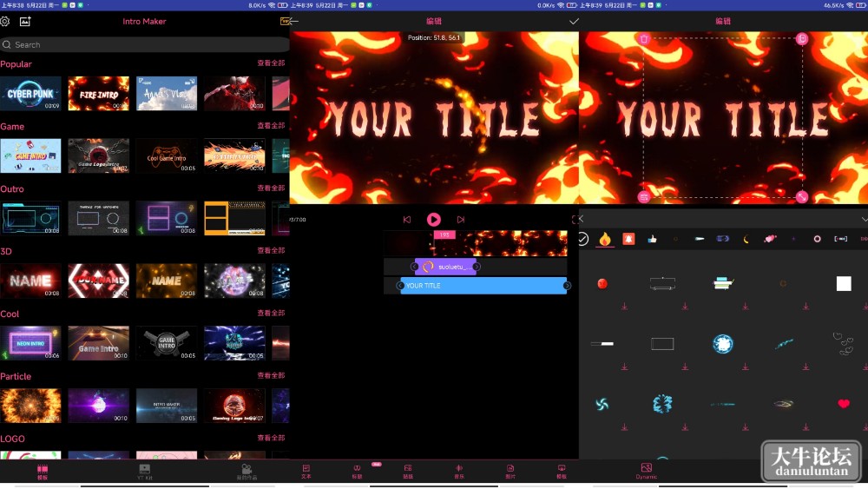Select the YOUR TITLE text clip
868x489 pixels.
pos(483,286)
